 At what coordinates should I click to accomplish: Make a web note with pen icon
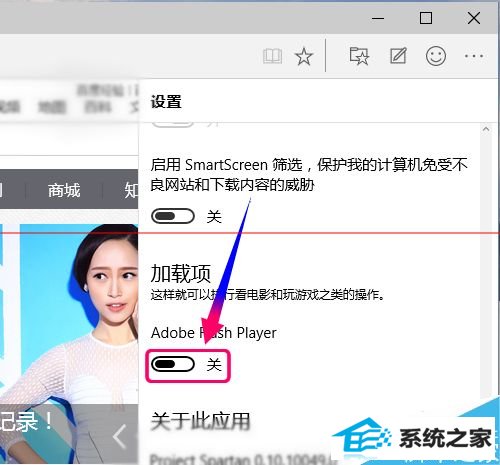[398, 56]
